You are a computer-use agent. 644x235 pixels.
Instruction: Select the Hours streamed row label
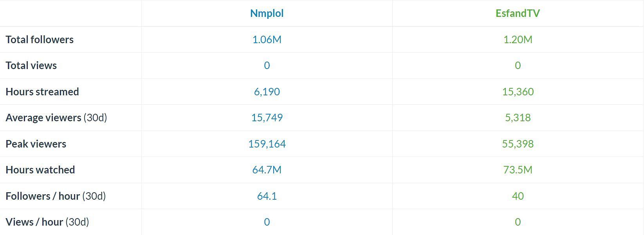pyautogui.click(x=42, y=92)
